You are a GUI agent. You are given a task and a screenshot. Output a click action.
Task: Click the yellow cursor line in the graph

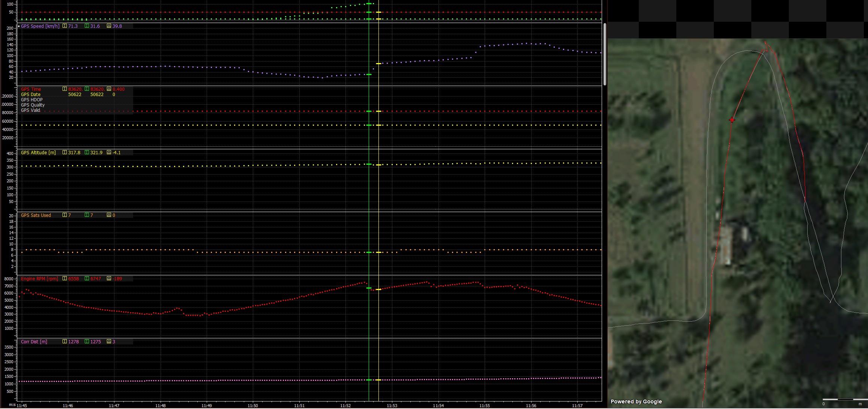tap(379, 188)
